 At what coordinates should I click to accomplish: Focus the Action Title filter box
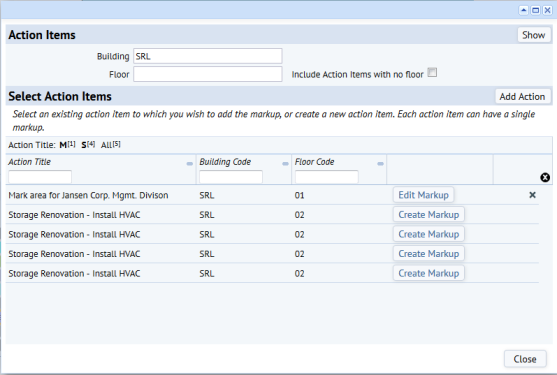[40, 176]
